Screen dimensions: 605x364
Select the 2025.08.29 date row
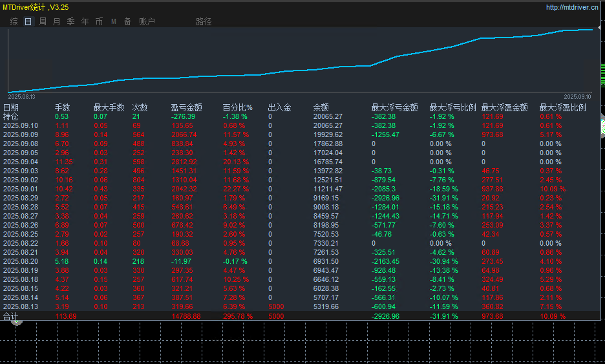point(21,198)
